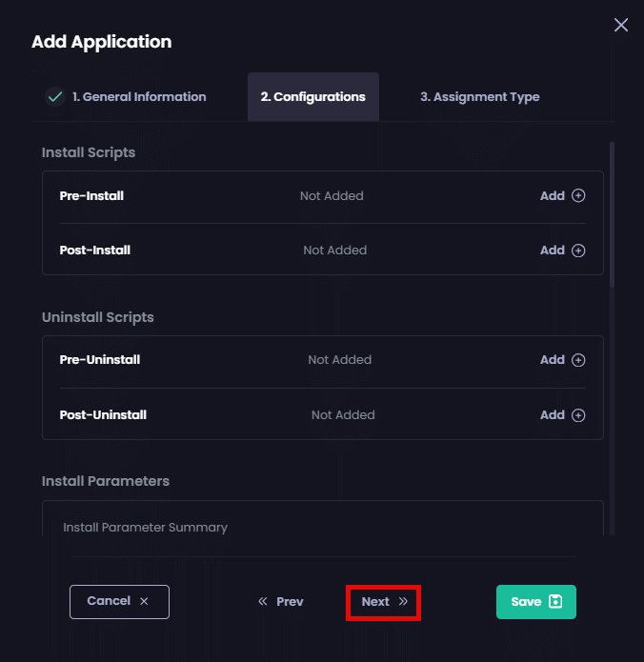Open the General Information tab
The image size is (644, 662).
coord(139,96)
